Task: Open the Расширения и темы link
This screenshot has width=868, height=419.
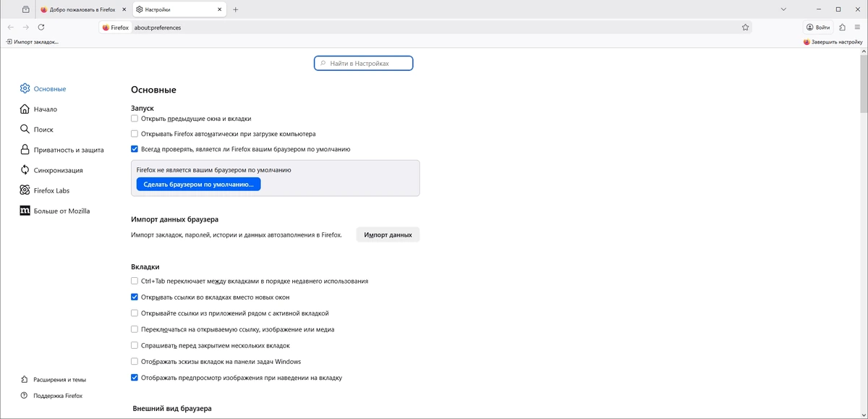Action: click(x=59, y=379)
